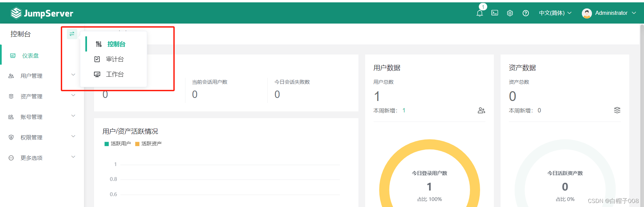Viewport: 644px width, 207px height.
Task: Click the 资产数据 card title
Action: point(522,68)
